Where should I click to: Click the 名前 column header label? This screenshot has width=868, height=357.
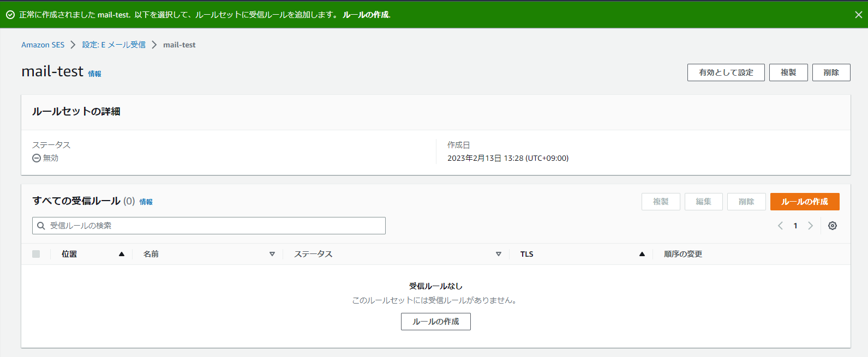(151, 254)
